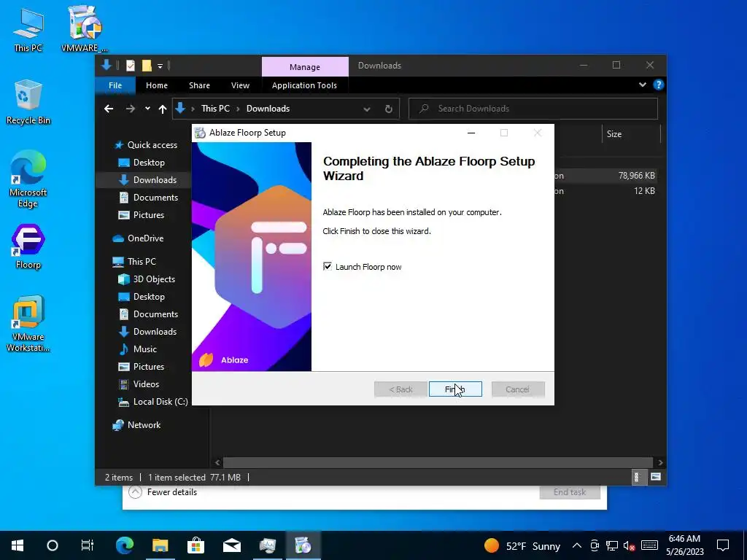747x560 pixels.
Task: Open the Windows Start menu
Action: (x=18, y=545)
